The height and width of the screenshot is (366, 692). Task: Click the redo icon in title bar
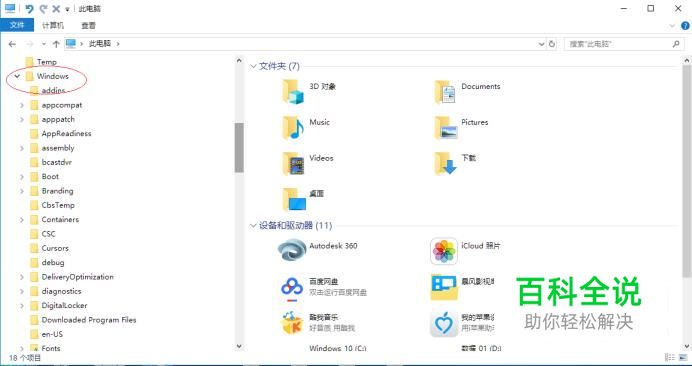tap(43, 9)
